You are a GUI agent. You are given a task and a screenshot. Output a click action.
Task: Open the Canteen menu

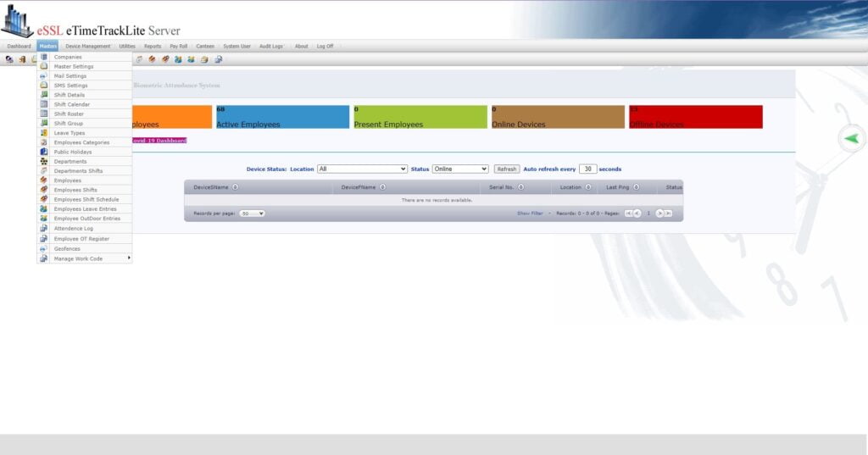pos(205,47)
